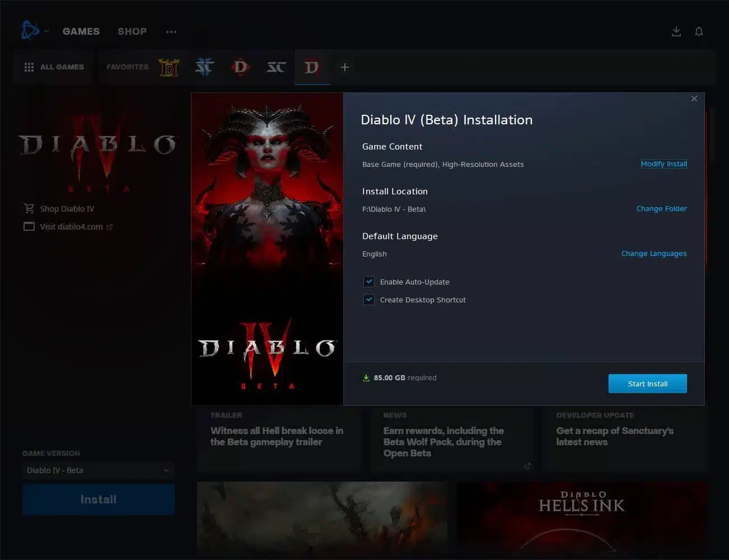Image resolution: width=729 pixels, height=560 pixels.
Task: Click the Start Install button
Action: 648,384
